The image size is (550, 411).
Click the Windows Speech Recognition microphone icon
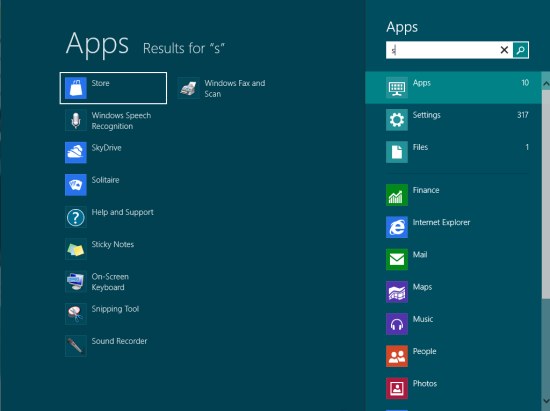tap(76, 120)
